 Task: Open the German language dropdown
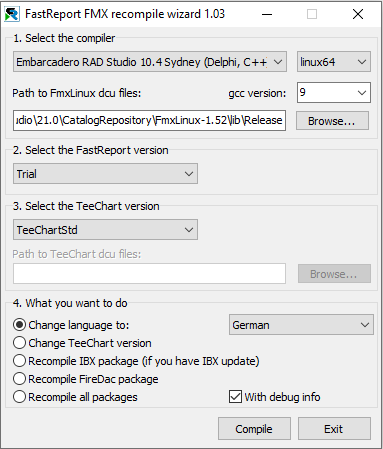301,324
